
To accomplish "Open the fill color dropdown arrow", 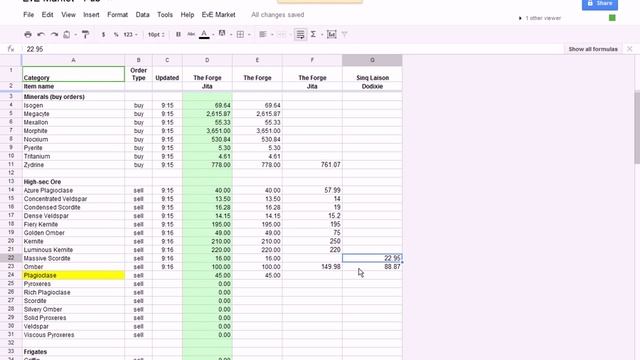I will tap(231, 35).
